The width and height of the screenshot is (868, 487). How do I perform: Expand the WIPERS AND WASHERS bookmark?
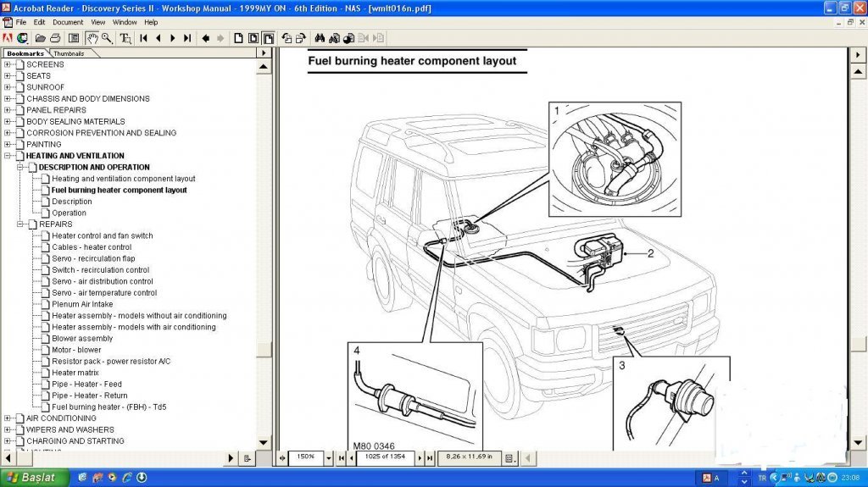7,429
